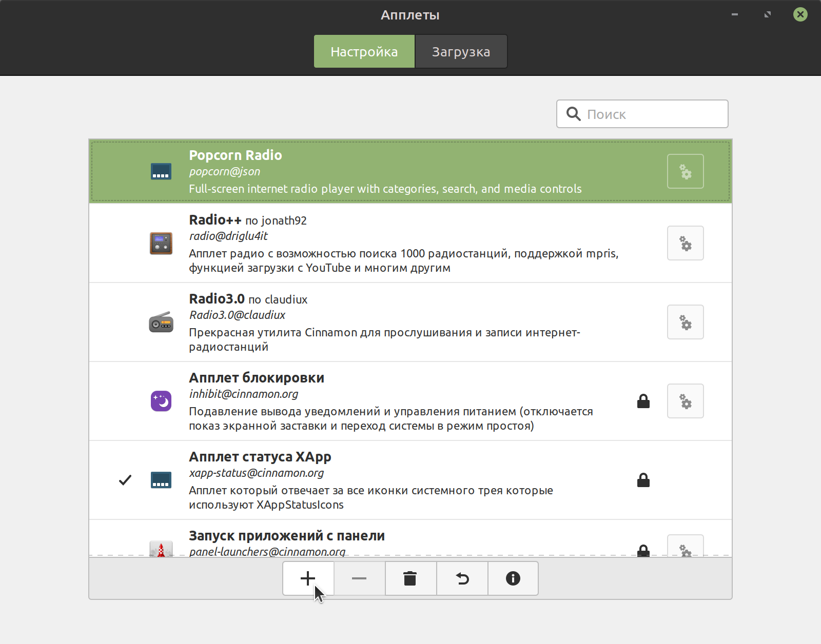Click the Прекрасная утилита Cinnamon description
The image size is (821, 644).
(384, 339)
